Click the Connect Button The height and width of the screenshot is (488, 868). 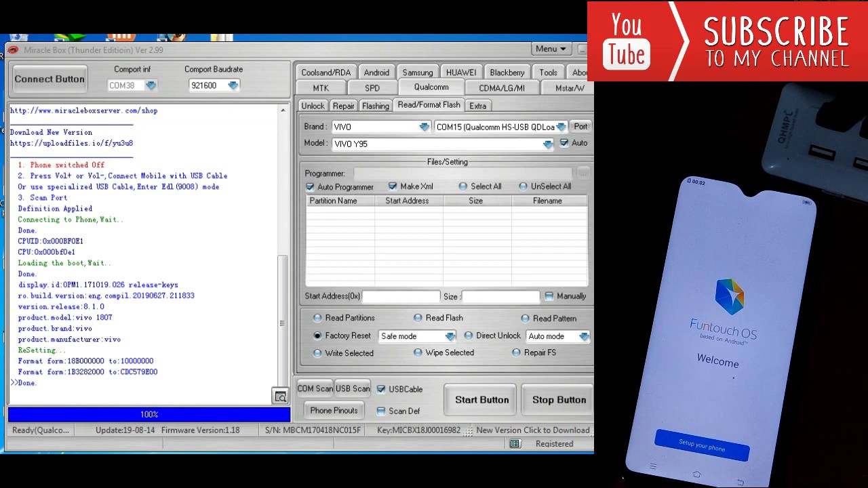point(50,79)
